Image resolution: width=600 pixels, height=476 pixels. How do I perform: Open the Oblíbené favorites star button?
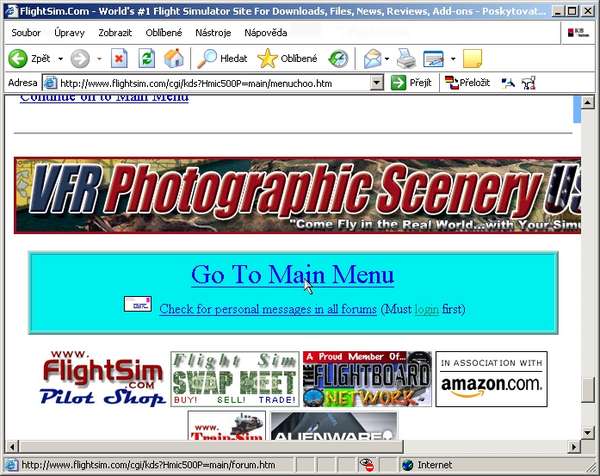288,59
